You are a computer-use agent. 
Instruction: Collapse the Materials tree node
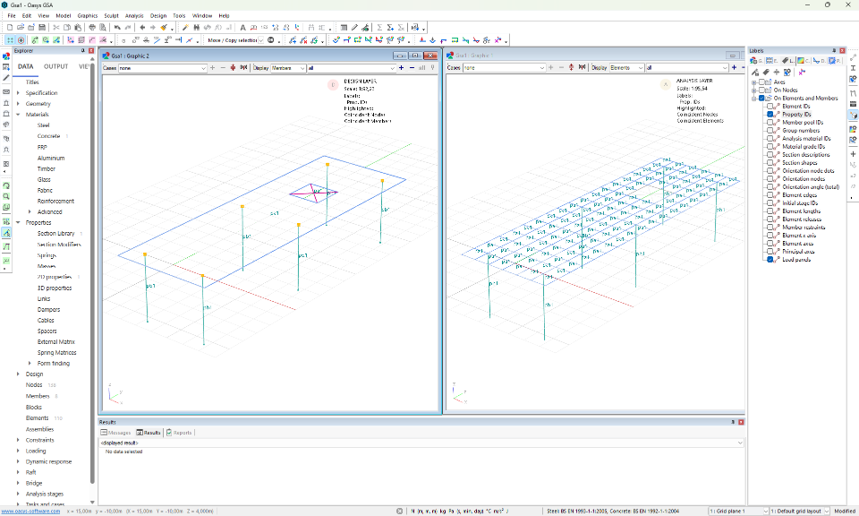[x=18, y=115]
